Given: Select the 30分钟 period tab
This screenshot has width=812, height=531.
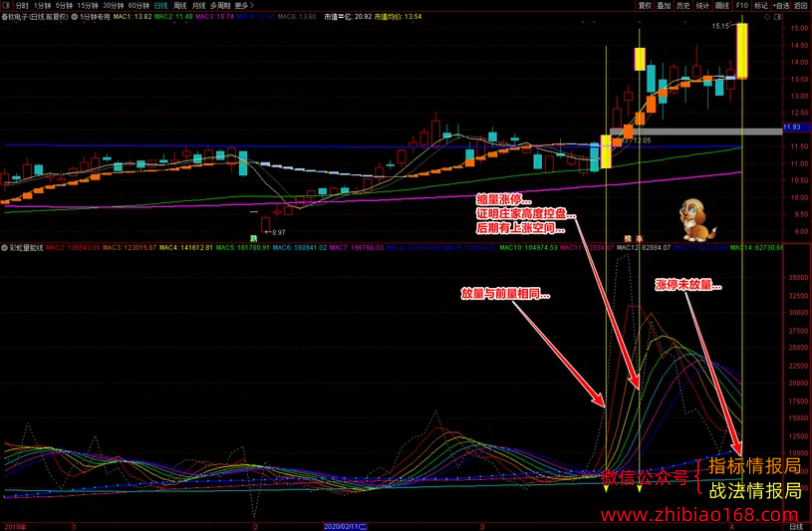Looking at the screenshot, I should tap(113, 5).
